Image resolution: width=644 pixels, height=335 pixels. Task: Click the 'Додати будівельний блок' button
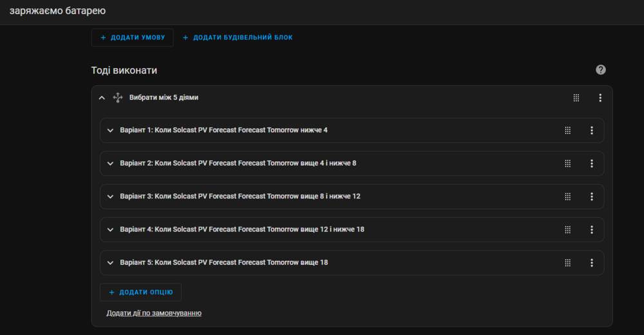tap(238, 37)
